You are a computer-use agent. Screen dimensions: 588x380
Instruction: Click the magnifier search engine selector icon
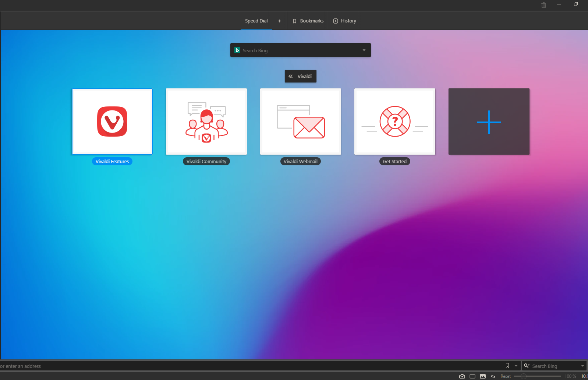tap(527, 366)
